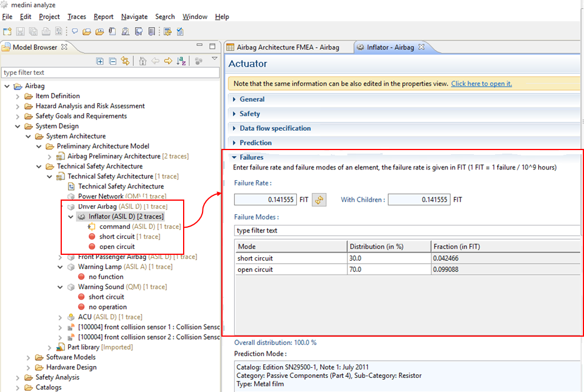Click the 'Click here to open it' link

click(x=481, y=84)
